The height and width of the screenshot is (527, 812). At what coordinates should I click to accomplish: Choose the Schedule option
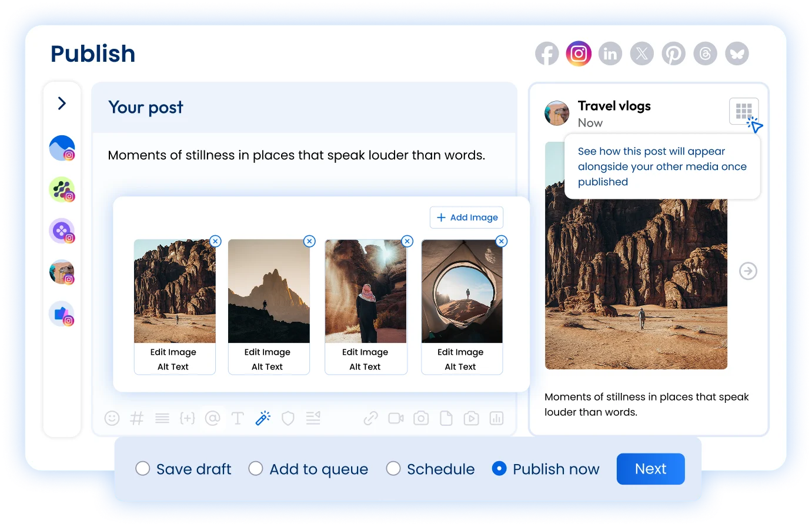[393, 469]
